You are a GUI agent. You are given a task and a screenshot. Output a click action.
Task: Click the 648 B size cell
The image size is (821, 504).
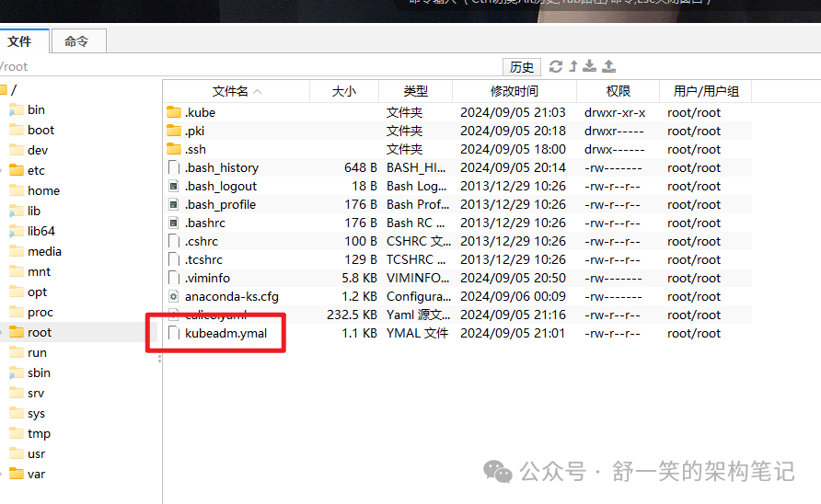tap(361, 167)
